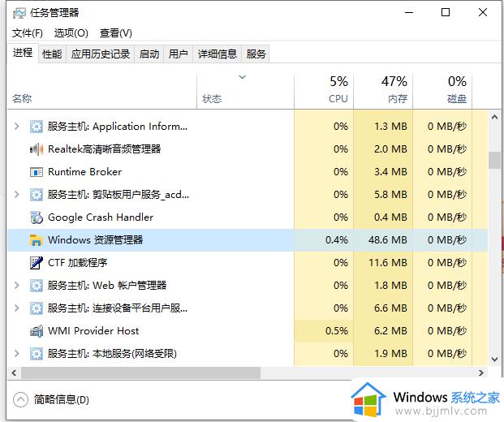This screenshot has height=422, width=504.
Task: Sort by the 内存 column header
Action: [x=383, y=91]
